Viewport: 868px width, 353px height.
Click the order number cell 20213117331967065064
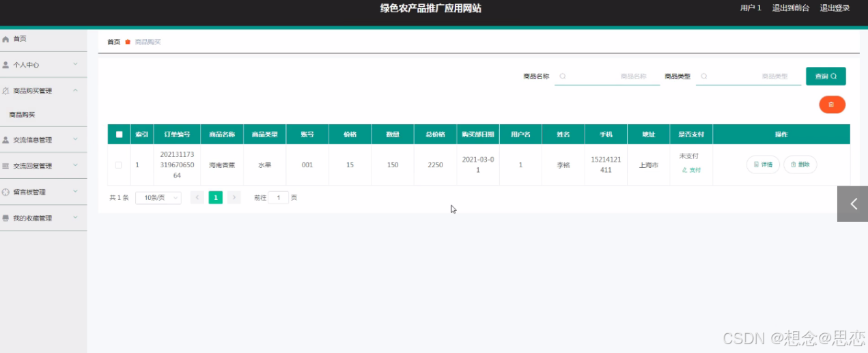(x=178, y=165)
